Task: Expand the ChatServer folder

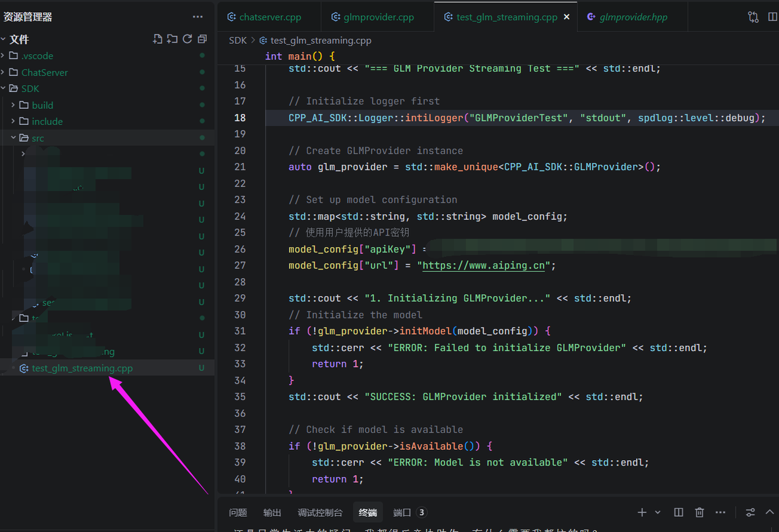Action: [x=44, y=72]
